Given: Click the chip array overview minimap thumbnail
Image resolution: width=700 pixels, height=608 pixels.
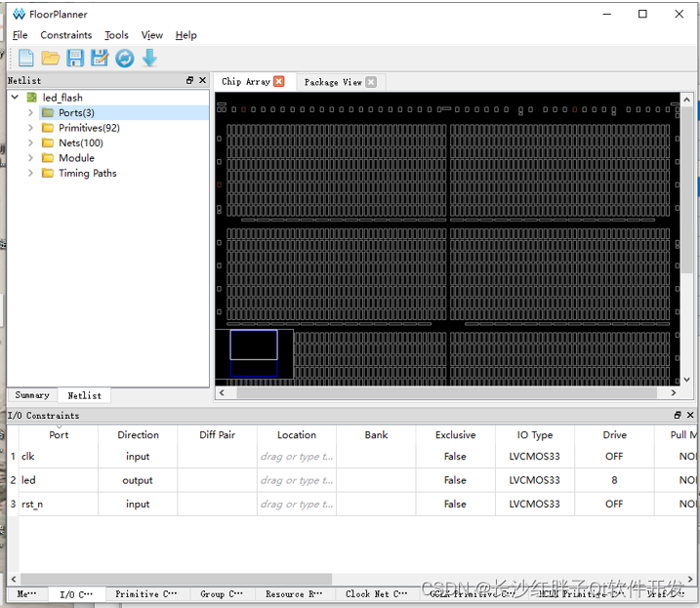Looking at the screenshot, I should [x=254, y=353].
